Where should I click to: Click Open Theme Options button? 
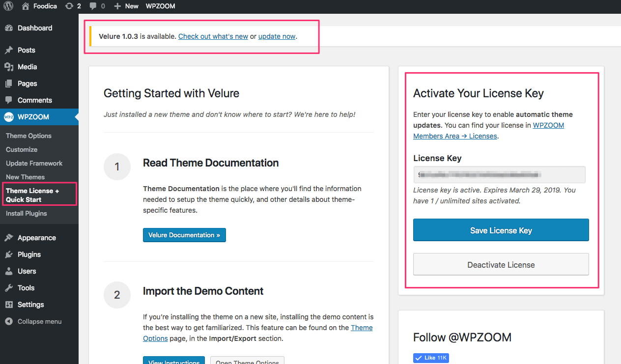pyautogui.click(x=247, y=361)
